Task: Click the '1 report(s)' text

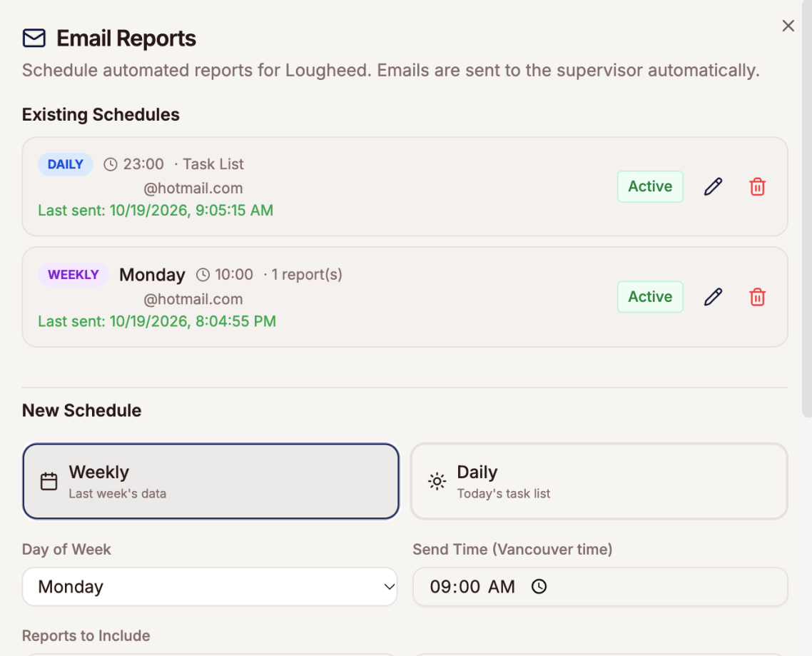Action: (307, 275)
